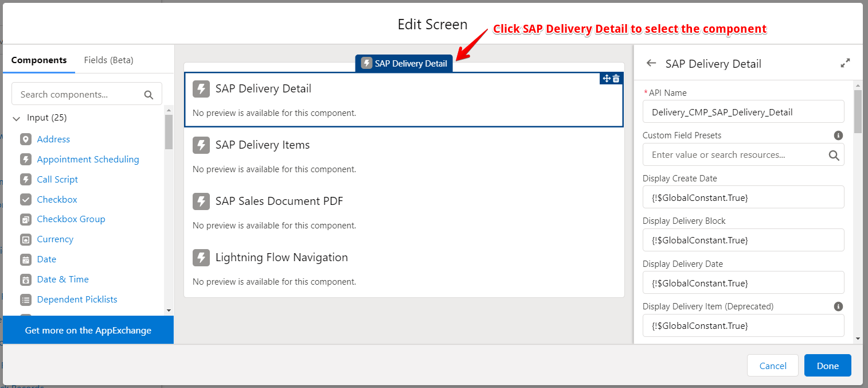
Task: Add the Checkbox component
Action: (x=57, y=200)
